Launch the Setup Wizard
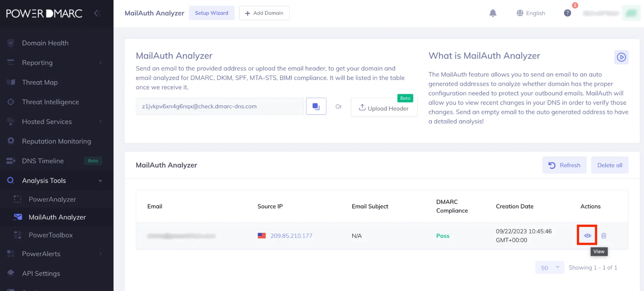 tap(211, 13)
